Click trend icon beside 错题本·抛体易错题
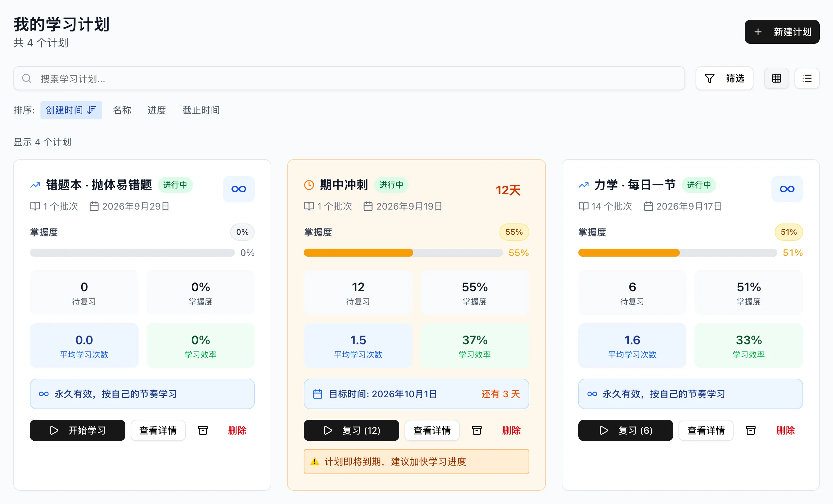This screenshot has height=504, width=833. pos(35,185)
